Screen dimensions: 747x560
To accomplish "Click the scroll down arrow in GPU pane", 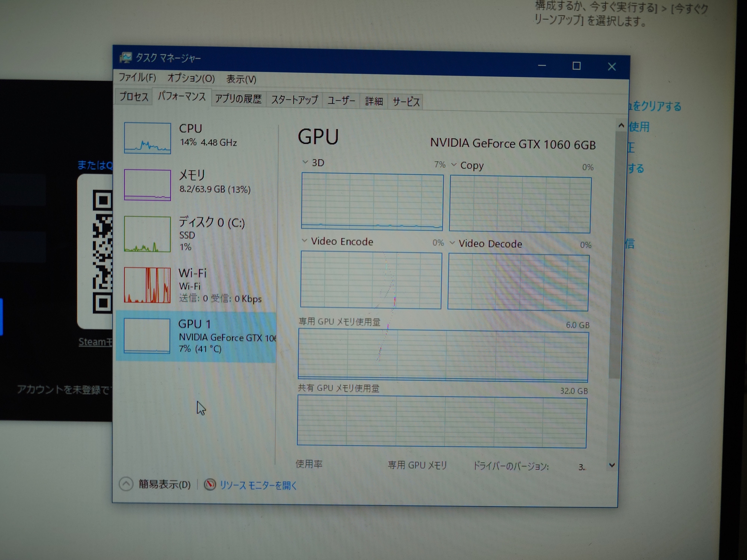I will pyautogui.click(x=612, y=466).
